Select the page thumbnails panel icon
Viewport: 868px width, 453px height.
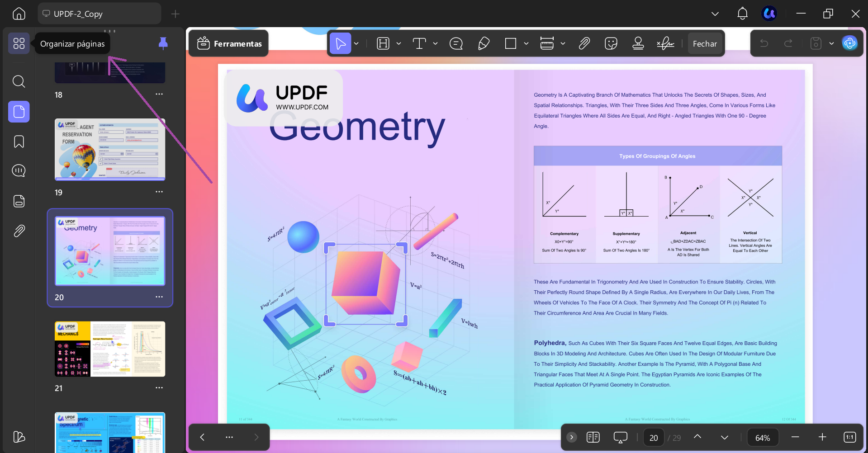point(19,112)
